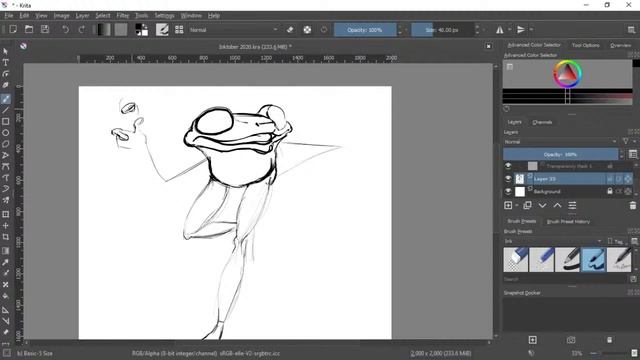Open the pattern fill chooser
Viewport: 640px width, 360px height.
coord(121,29)
